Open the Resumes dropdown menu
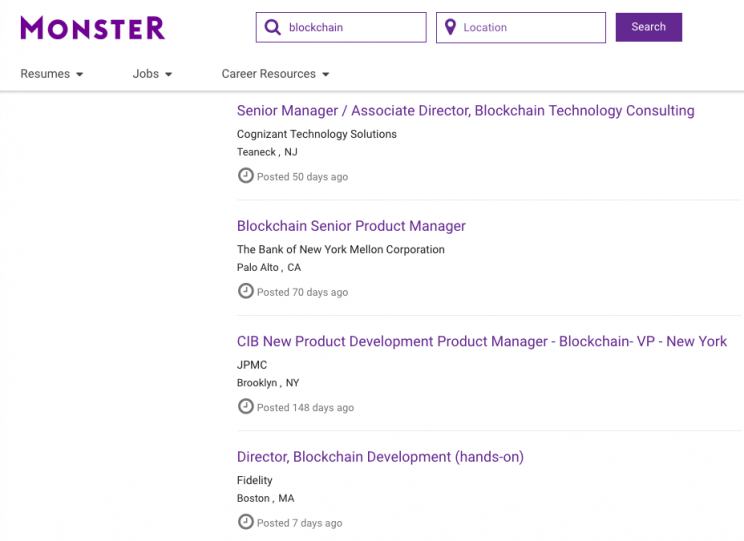The image size is (744, 541). point(52,74)
